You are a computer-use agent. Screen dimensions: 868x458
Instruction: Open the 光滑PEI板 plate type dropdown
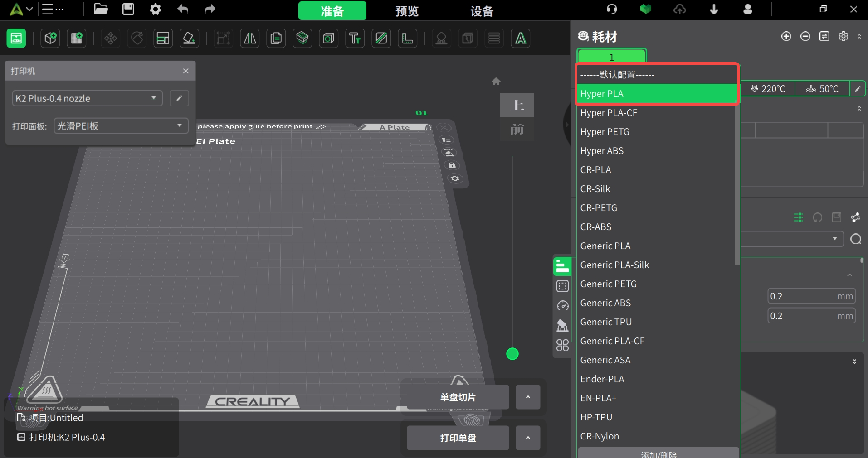[121, 126]
